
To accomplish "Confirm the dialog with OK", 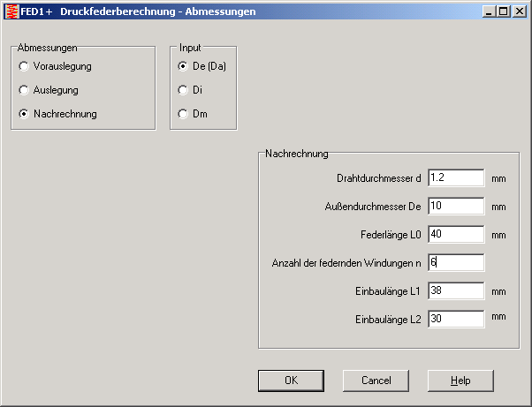I will tap(291, 381).
